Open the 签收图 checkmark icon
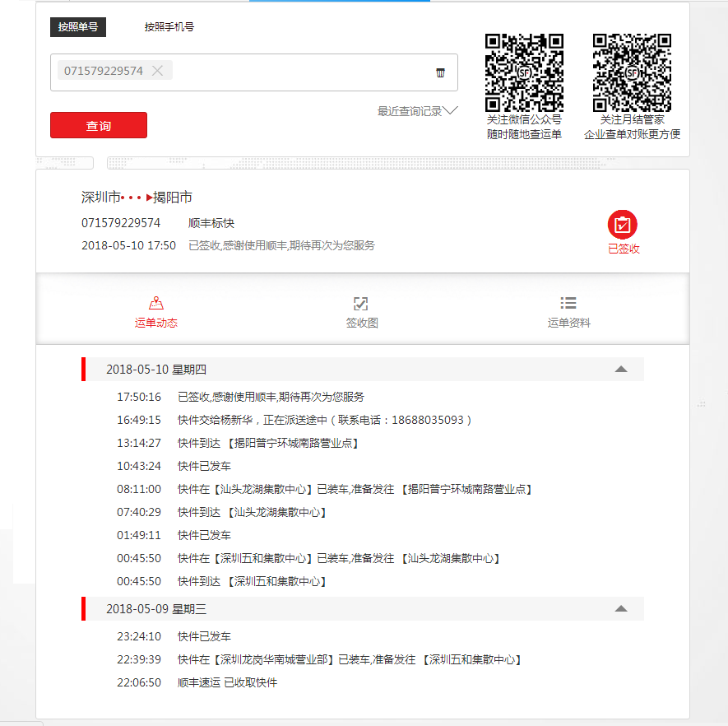Viewport: 728px width, 726px height. pos(361,303)
